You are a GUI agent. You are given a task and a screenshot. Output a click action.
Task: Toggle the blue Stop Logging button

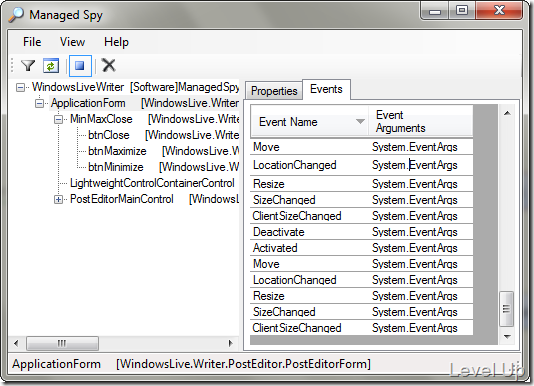pos(80,65)
